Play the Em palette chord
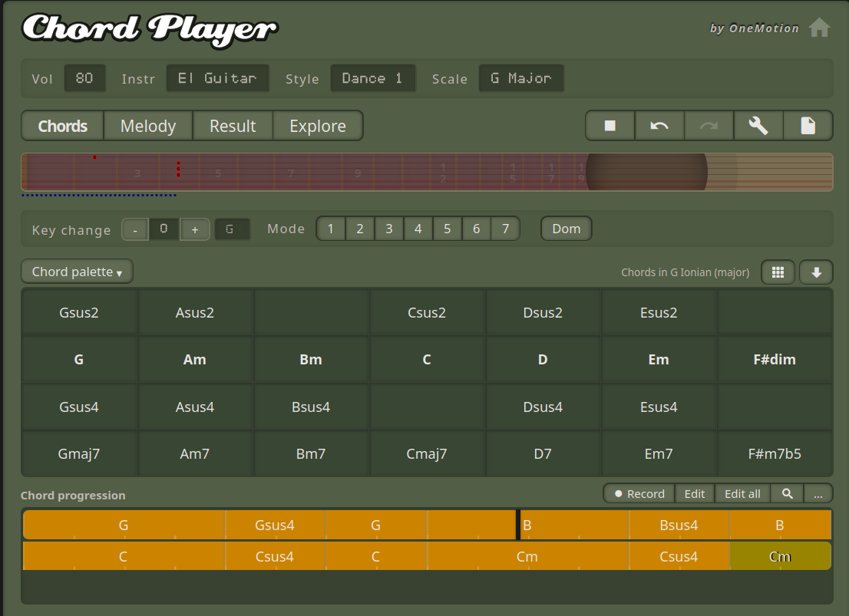849x616 pixels. 659,360
